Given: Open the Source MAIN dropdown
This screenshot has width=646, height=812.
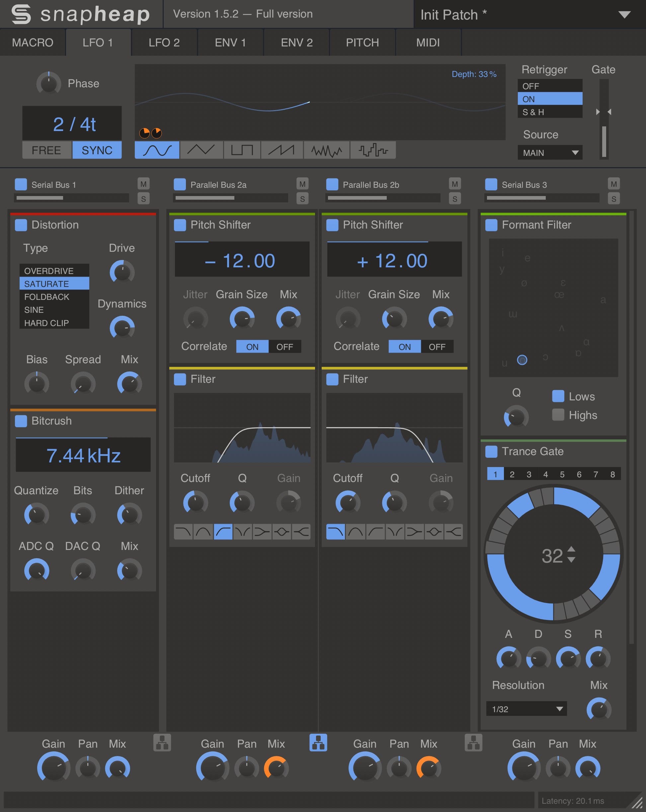Looking at the screenshot, I should pyautogui.click(x=550, y=153).
